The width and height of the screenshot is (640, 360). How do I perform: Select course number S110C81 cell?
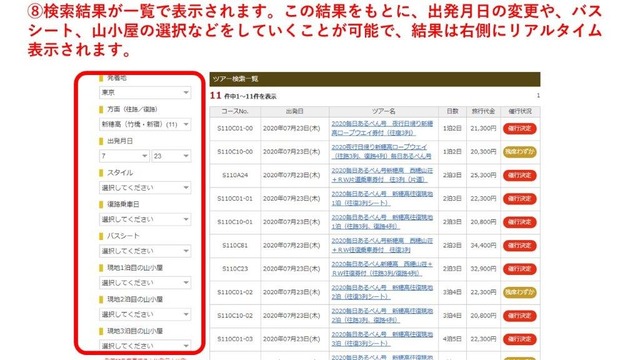coord(235,246)
